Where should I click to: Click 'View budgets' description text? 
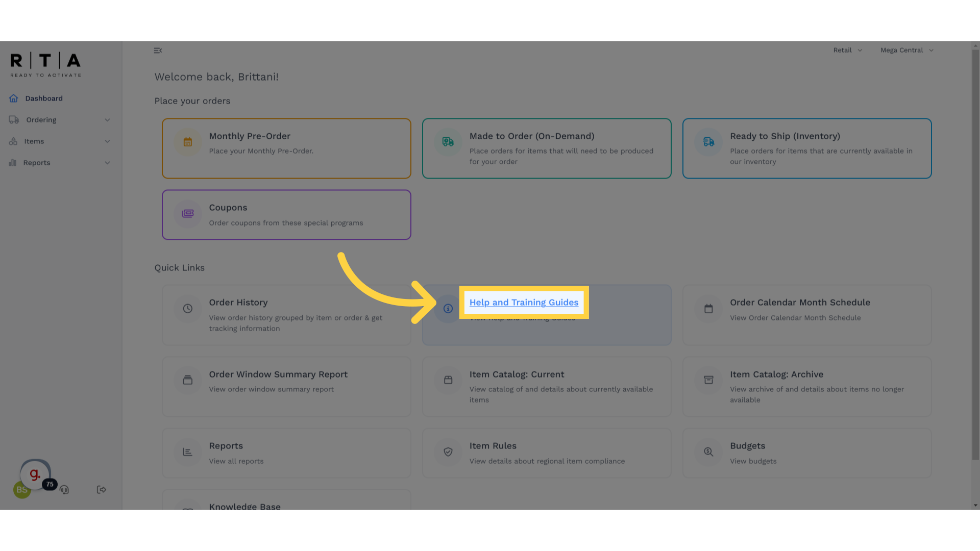point(753,461)
